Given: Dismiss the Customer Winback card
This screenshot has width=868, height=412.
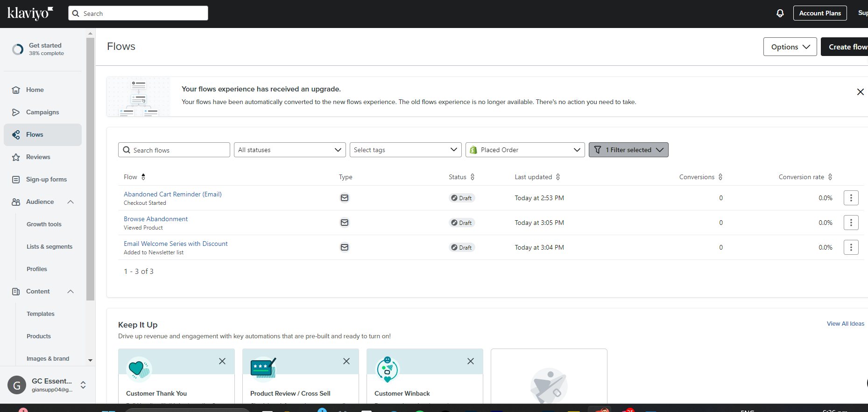Looking at the screenshot, I should point(471,361).
